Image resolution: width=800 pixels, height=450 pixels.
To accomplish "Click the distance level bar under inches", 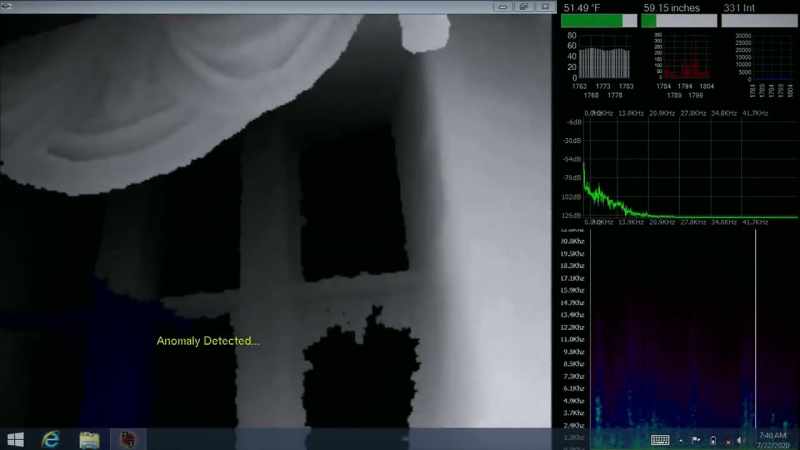I will pyautogui.click(x=679, y=20).
